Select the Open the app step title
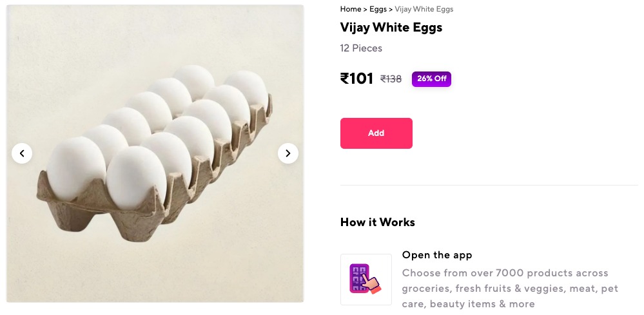Image resolution: width=644 pixels, height=315 pixels. (437, 255)
